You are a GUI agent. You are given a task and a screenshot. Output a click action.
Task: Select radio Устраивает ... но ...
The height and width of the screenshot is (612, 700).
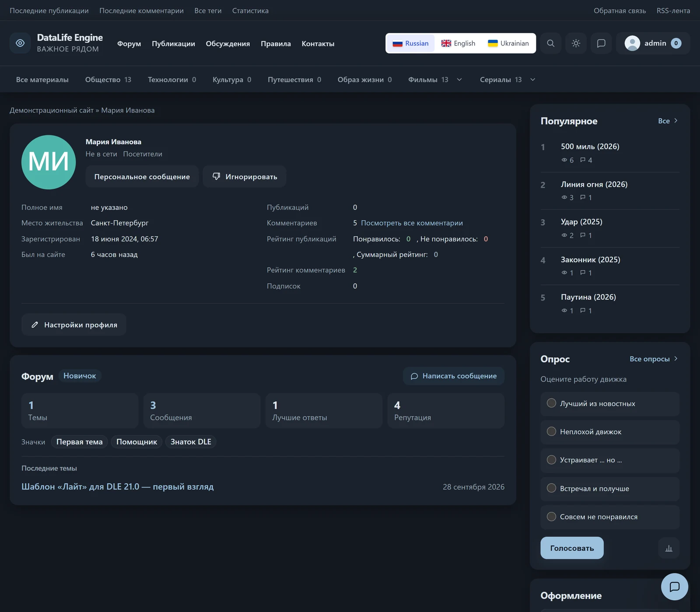pos(552,460)
